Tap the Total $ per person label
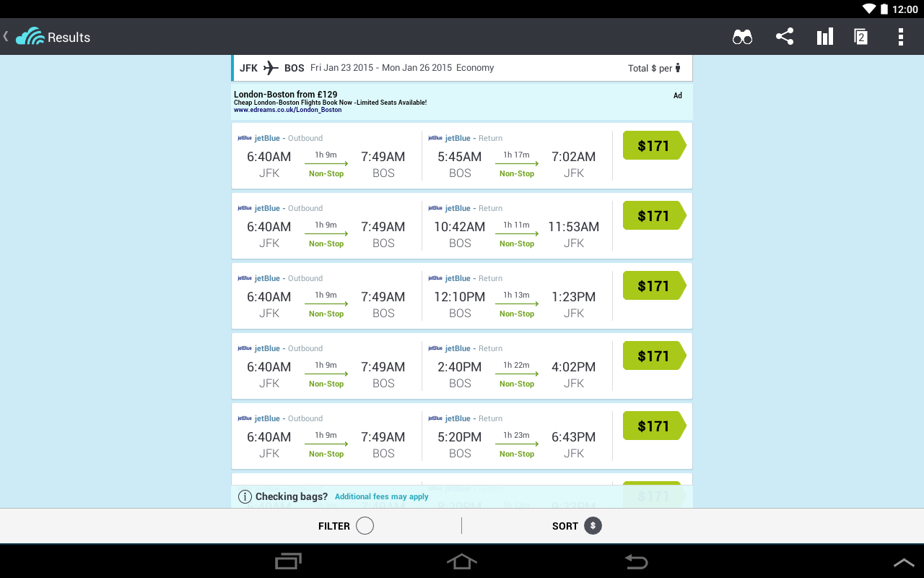The width and height of the screenshot is (924, 578). (x=655, y=69)
